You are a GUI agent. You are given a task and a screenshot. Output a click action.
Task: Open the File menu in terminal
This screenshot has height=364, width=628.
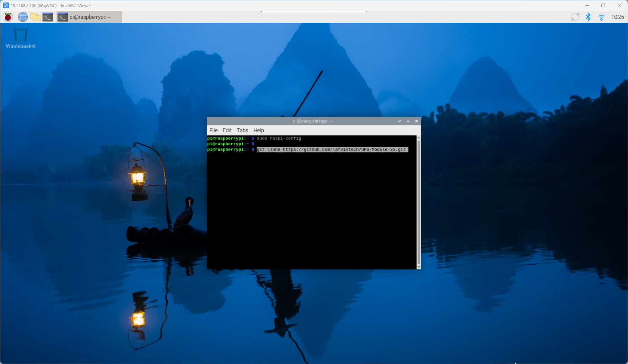point(214,130)
